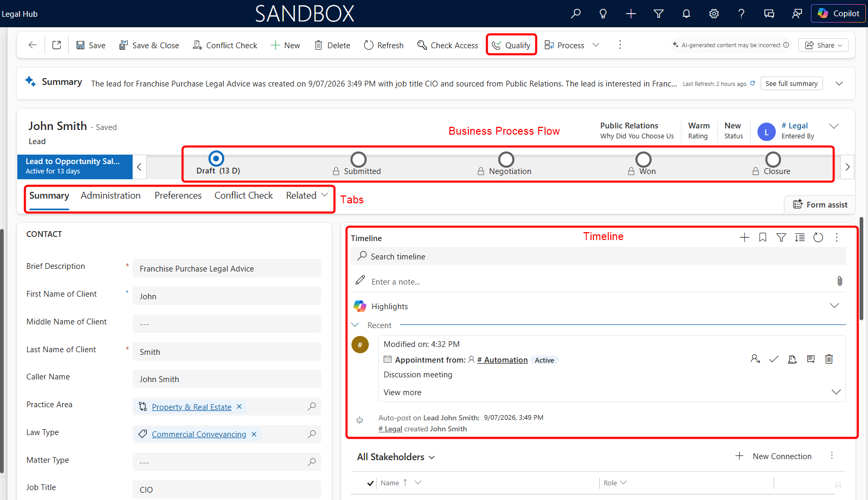This screenshot has width=868, height=500.
Task: Open the Related tab dropdown
Action: (x=307, y=195)
